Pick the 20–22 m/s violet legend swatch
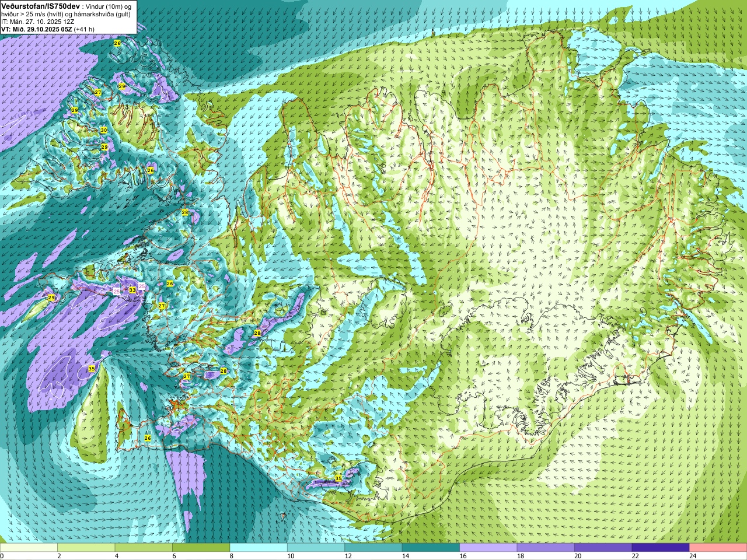 (603, 548)
